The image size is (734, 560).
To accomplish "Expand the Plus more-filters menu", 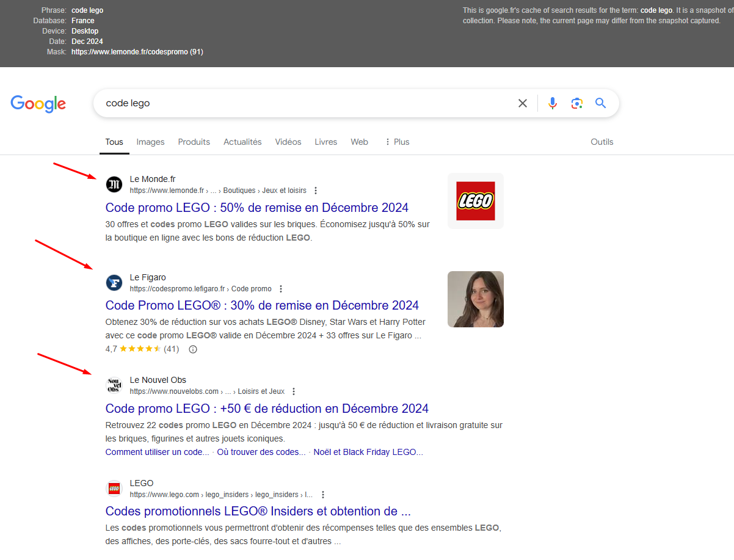I will click(x=397, y=142).
